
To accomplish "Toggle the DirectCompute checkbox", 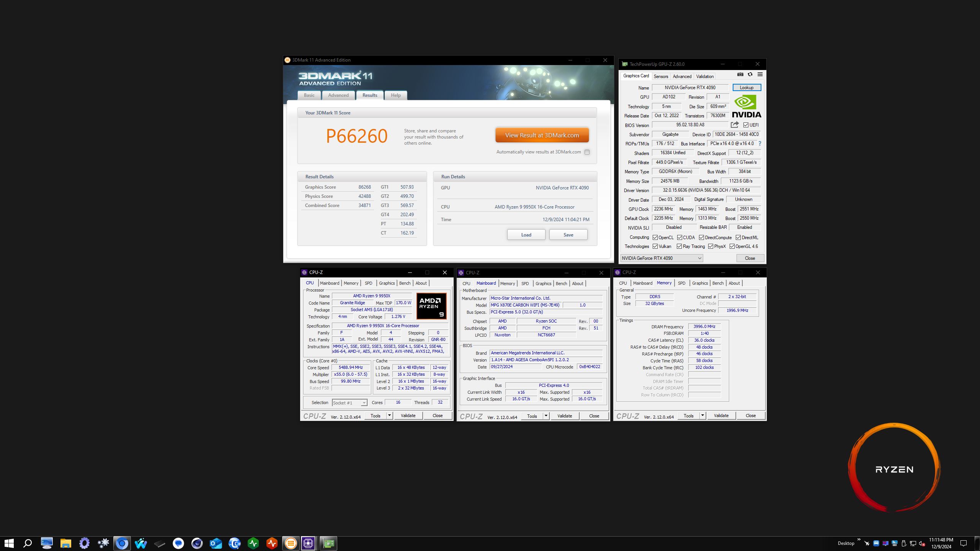I will (x=701, y=238).
